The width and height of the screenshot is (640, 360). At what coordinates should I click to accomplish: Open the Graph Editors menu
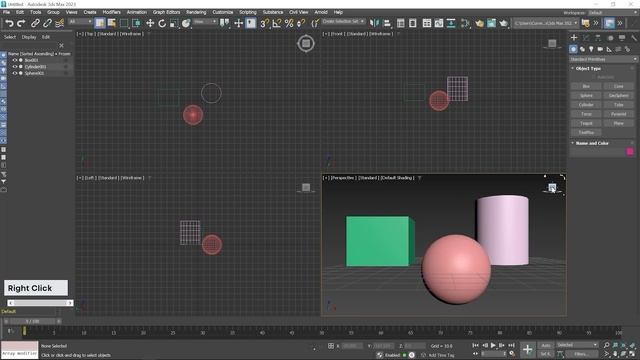(x=166, y=12)
